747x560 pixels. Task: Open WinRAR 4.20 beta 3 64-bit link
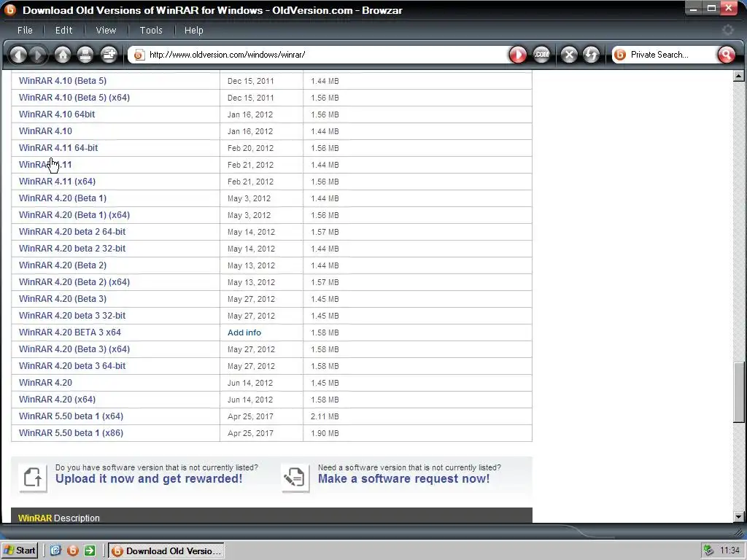pos(72,366)
